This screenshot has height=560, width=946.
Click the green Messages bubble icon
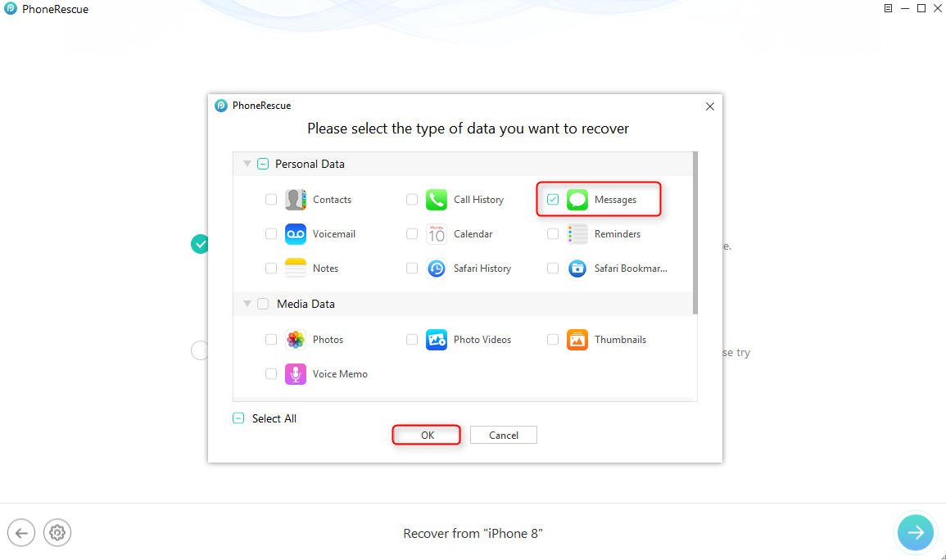[577, 200]
